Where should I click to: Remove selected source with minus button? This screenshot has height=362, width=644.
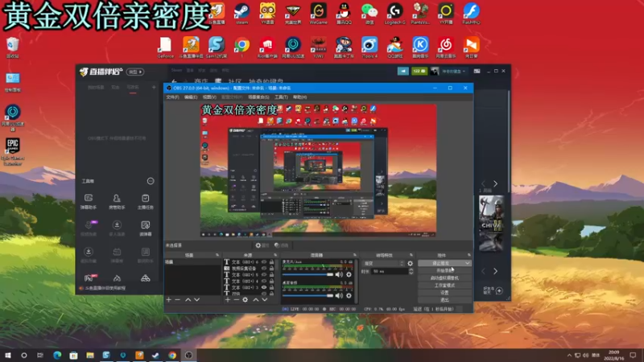point(236,300)
